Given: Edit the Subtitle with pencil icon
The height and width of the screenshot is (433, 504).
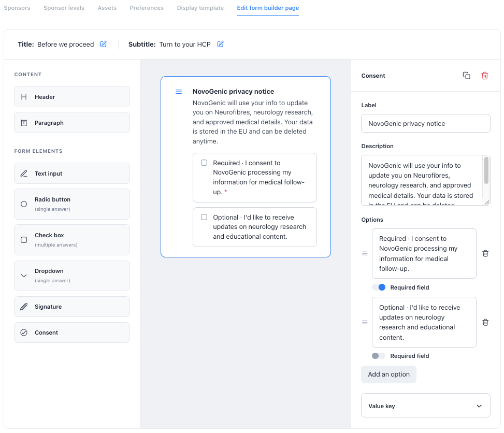Looking at the screenshot, I should tap(220, 44).
